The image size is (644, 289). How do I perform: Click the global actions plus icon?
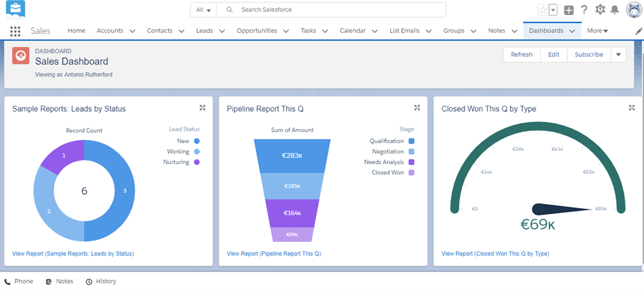pyautogui.click(x=569, y=10)
